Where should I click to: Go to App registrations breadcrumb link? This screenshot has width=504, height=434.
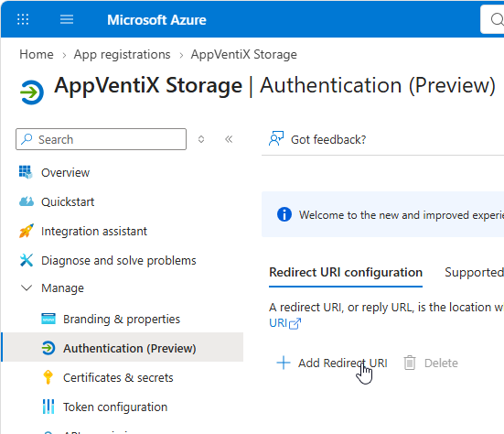[x=123, y=54]
